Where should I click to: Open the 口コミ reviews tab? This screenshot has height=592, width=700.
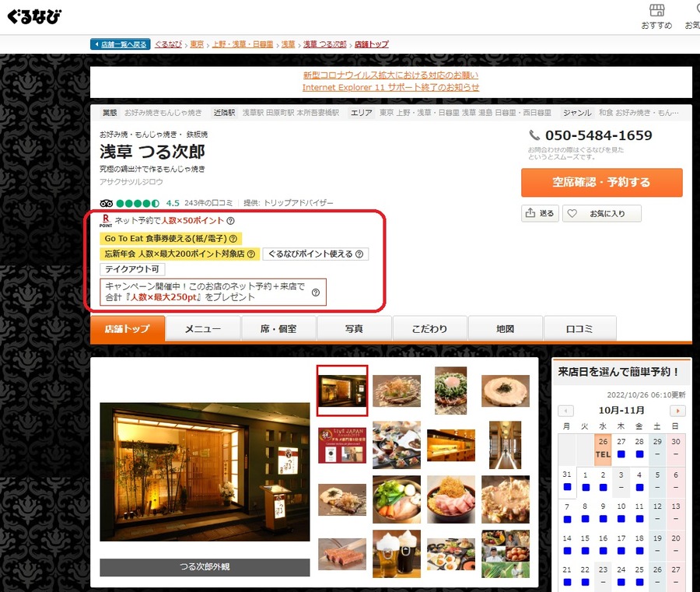click(580, 328)
